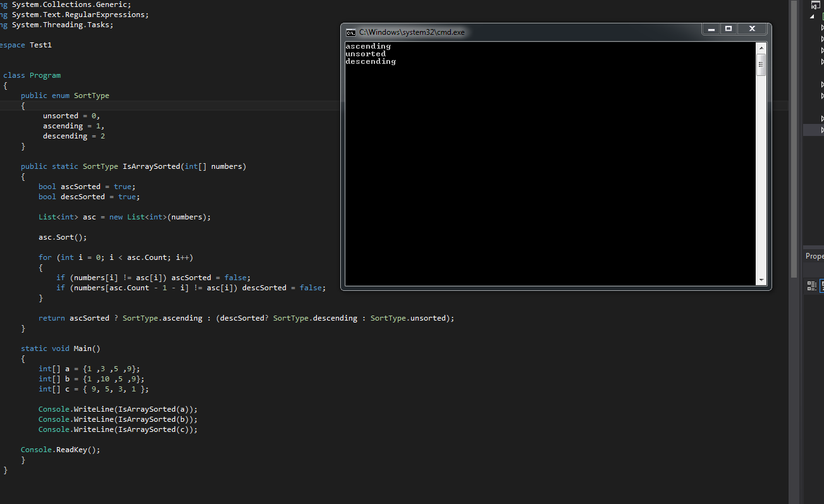Minimize the cmd.exe console window

[x=711, y=29]
